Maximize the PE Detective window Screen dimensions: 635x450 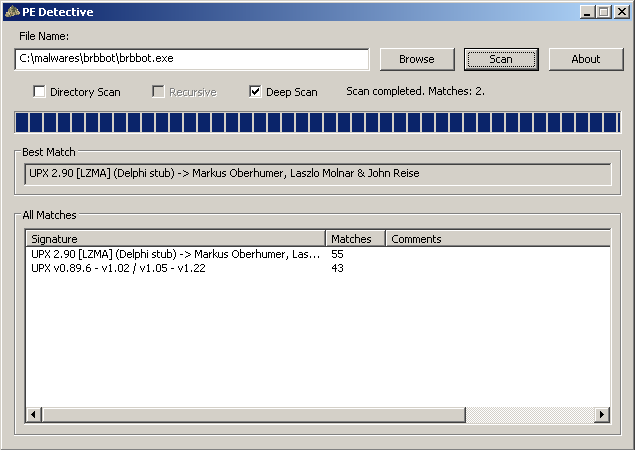(x=602, y=12)
